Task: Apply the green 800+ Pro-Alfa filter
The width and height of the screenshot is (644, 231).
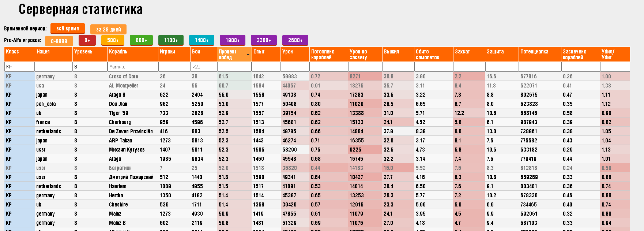Action: coord(141,40)
